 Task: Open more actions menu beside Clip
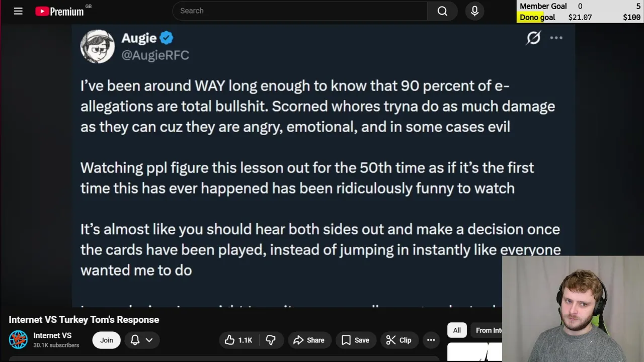[x=431, y=340]
